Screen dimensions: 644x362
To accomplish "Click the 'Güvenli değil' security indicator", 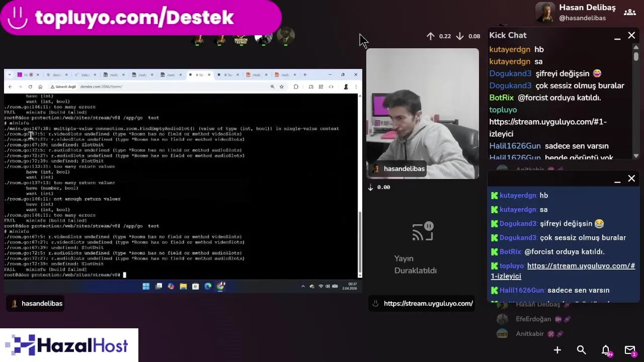I will coord(63,86).
